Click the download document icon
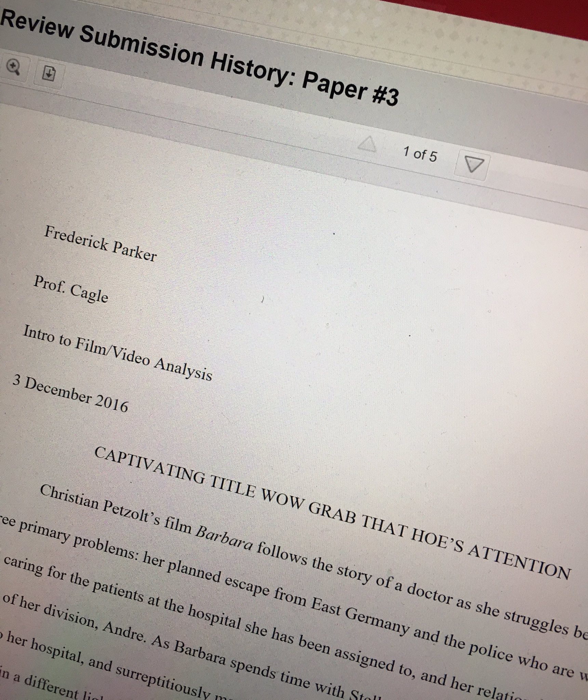The image size is (588, 700). click(x=49, y=73)
